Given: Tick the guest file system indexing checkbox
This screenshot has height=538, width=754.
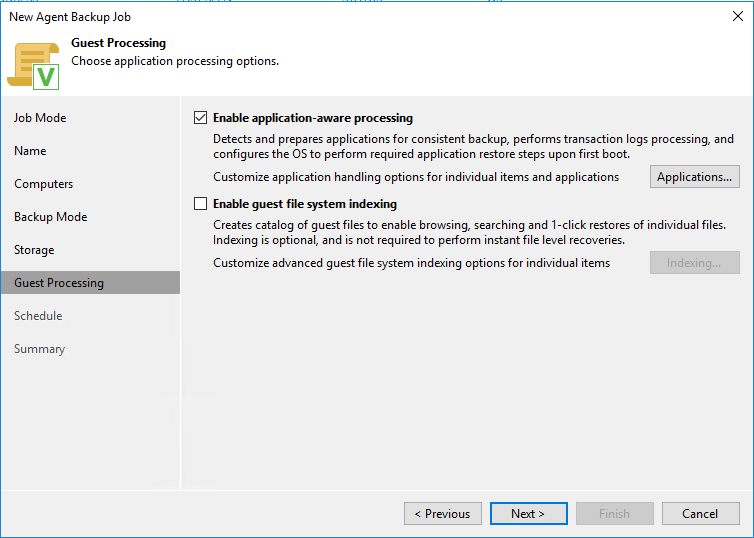Looking at the screenshot, I should tap(200, 204).
